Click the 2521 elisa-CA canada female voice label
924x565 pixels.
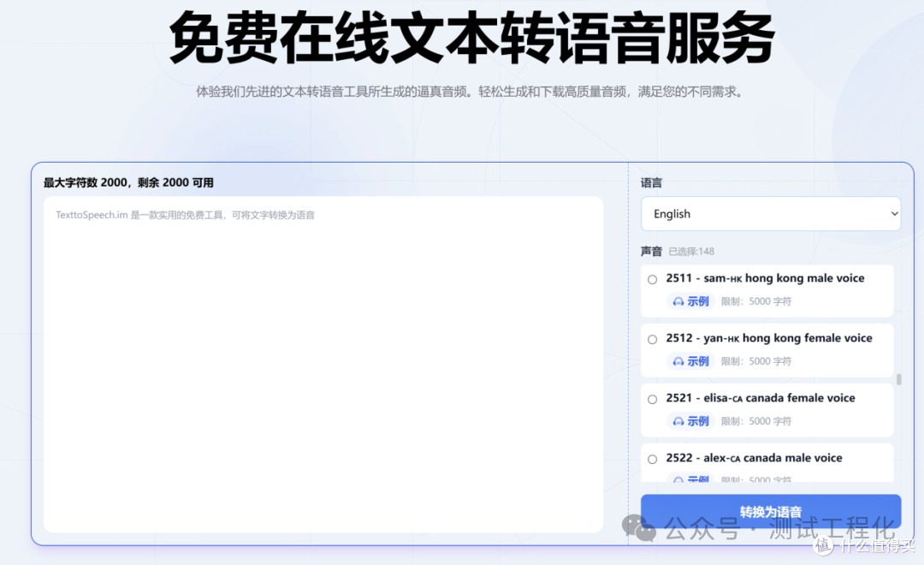coord(761,398)
